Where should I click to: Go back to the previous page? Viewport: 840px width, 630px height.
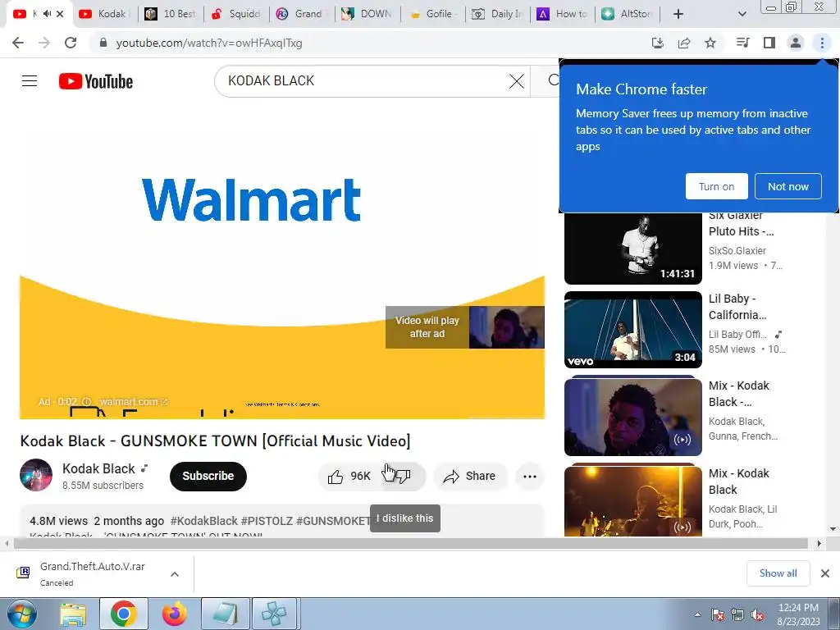(18, 43)
